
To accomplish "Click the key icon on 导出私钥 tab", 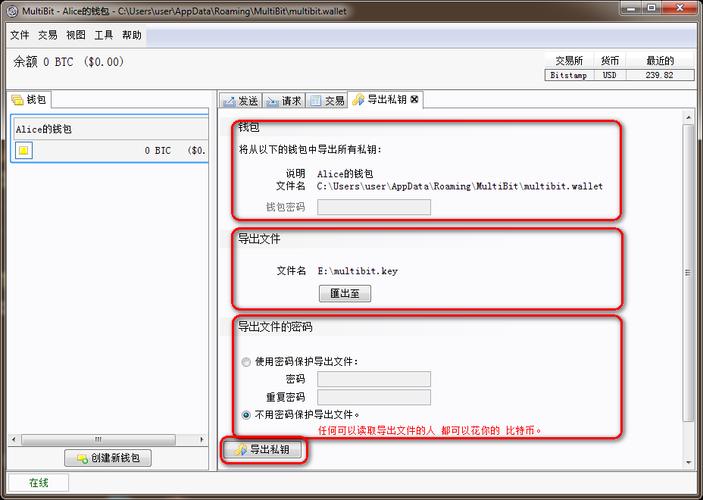I will coord(358,100).
